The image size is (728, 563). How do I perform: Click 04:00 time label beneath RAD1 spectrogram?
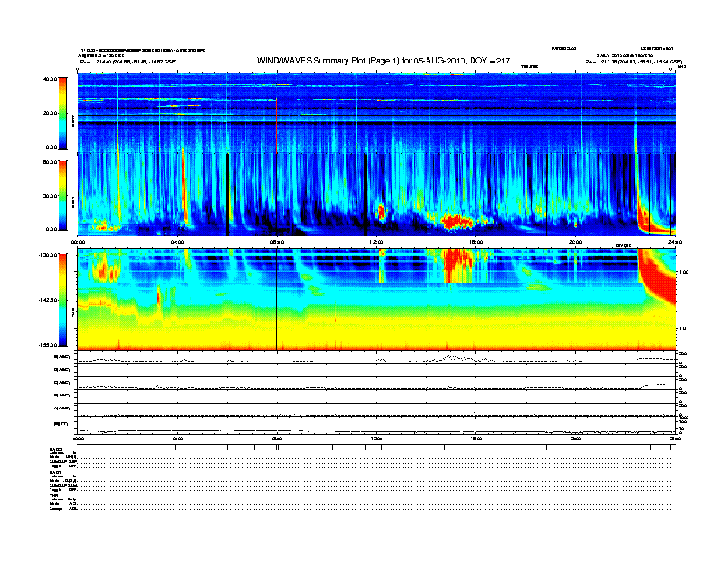[x=177, y=242]
